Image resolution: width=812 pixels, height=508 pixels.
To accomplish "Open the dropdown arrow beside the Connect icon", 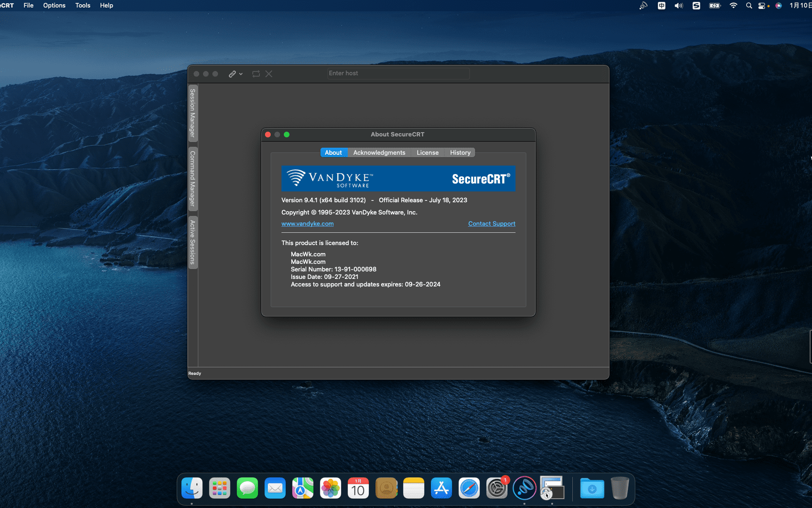I will point(241,74).
